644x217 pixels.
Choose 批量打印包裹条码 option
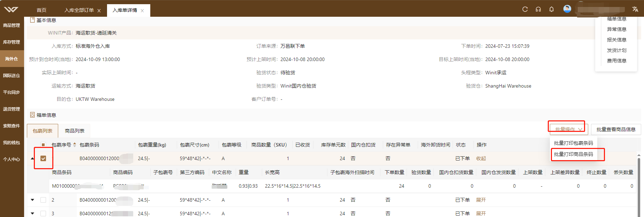click(574, 143)
